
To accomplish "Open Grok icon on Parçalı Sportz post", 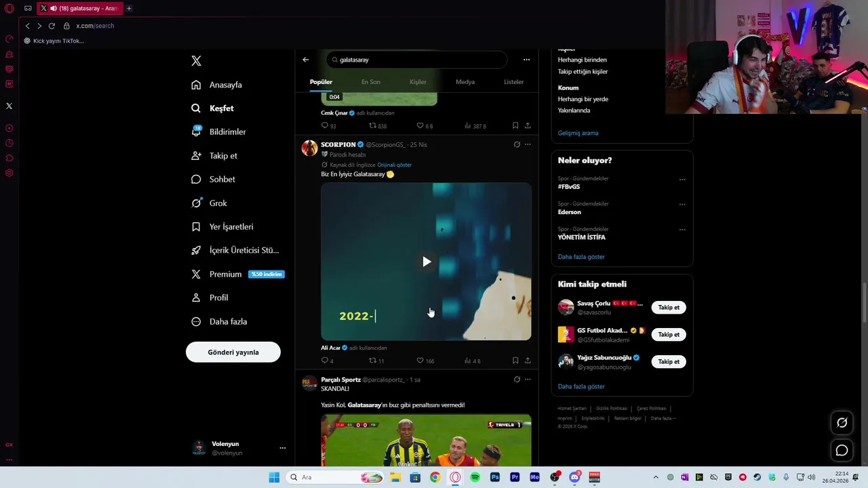I will point(517,380).
